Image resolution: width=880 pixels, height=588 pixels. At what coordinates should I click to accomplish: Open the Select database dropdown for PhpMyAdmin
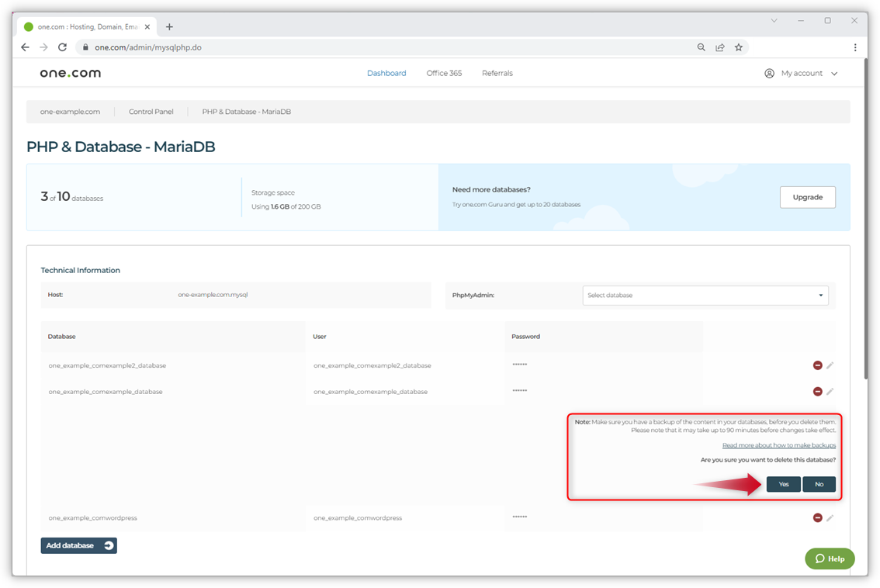tap(705, 296)
